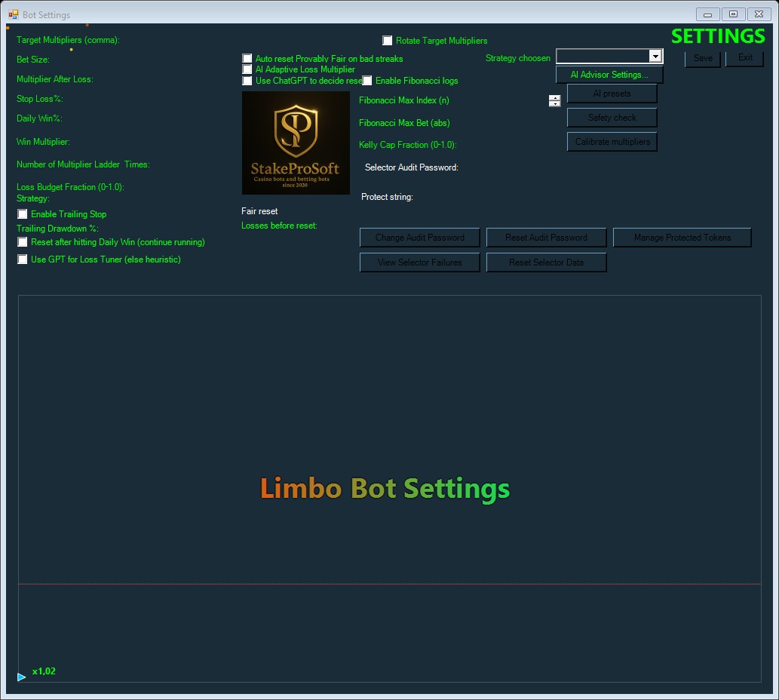The height and width of the screenshot is (700, 779).
Task: Decrease Fibonacci Max Index with down arrow
Action: 554,104
